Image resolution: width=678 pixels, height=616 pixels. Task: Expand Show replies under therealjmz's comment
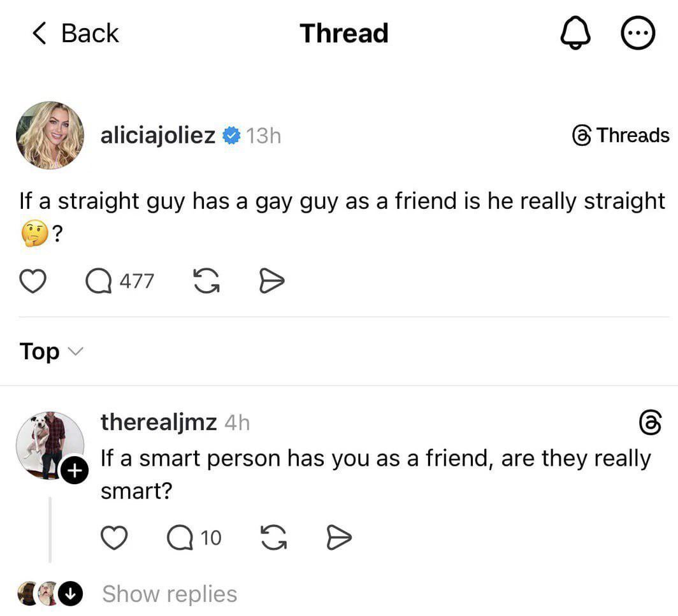(169, 594)
